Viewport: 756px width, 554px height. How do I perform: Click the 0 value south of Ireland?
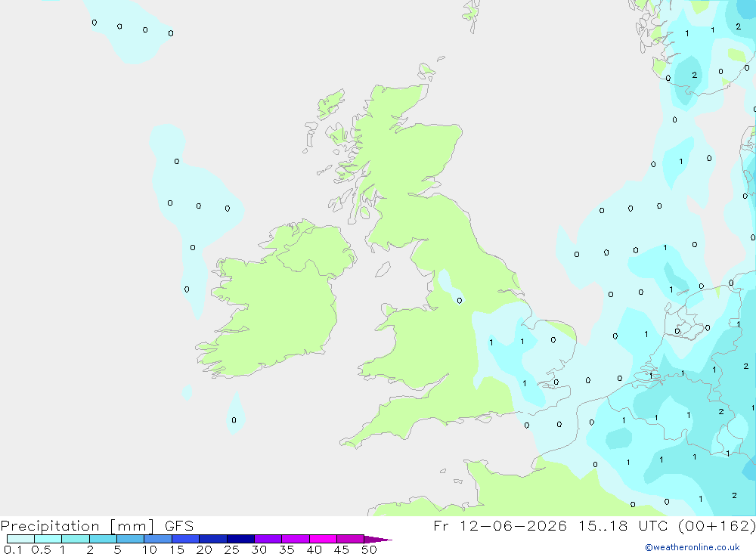(x=234, y=420)
